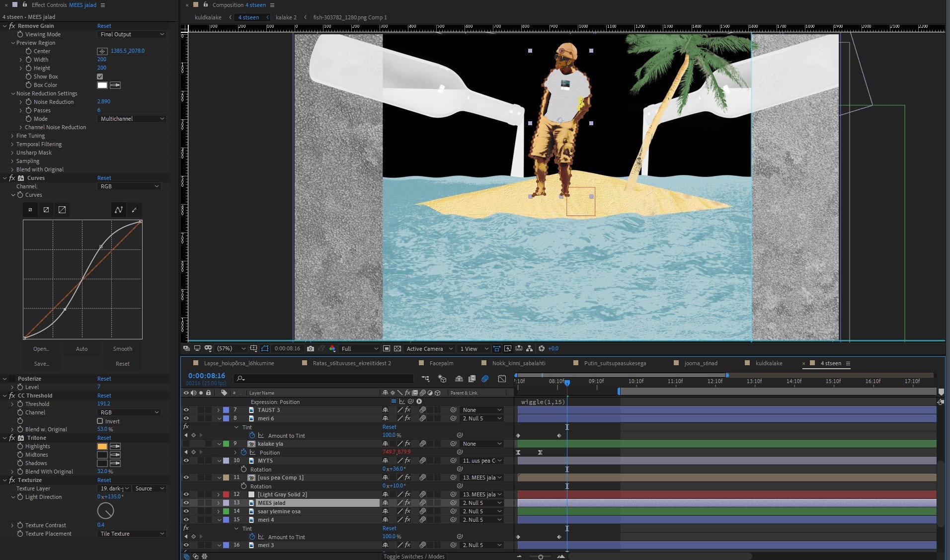The image size is (950, 560).
Task: Click the Smooth button under Curves
Action: click(x=122, y=349)
